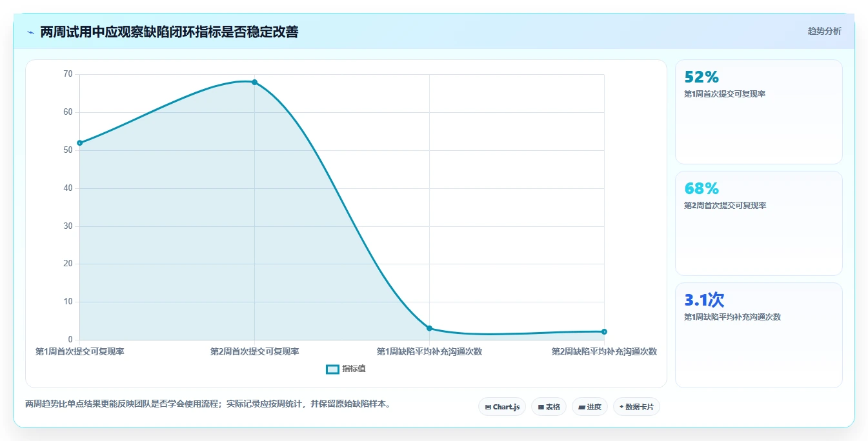
Task: Click data point for 第1周缺陷平均补充沟通次数
Action: click(x=429, y=328)
